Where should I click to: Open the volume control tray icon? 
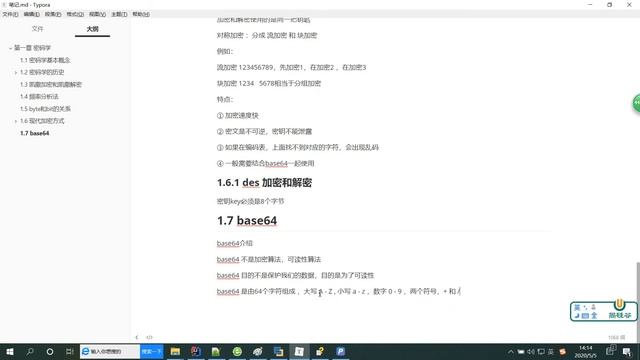click(531, 351)
